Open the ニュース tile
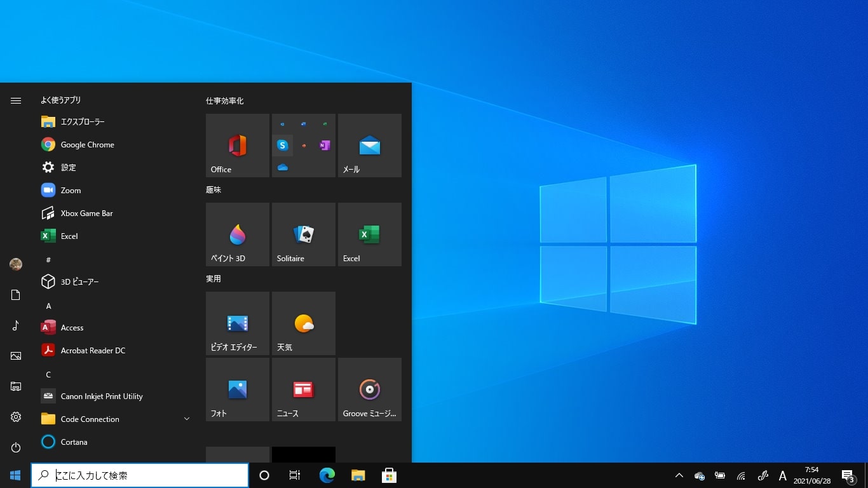 click(x=304, y=390)
